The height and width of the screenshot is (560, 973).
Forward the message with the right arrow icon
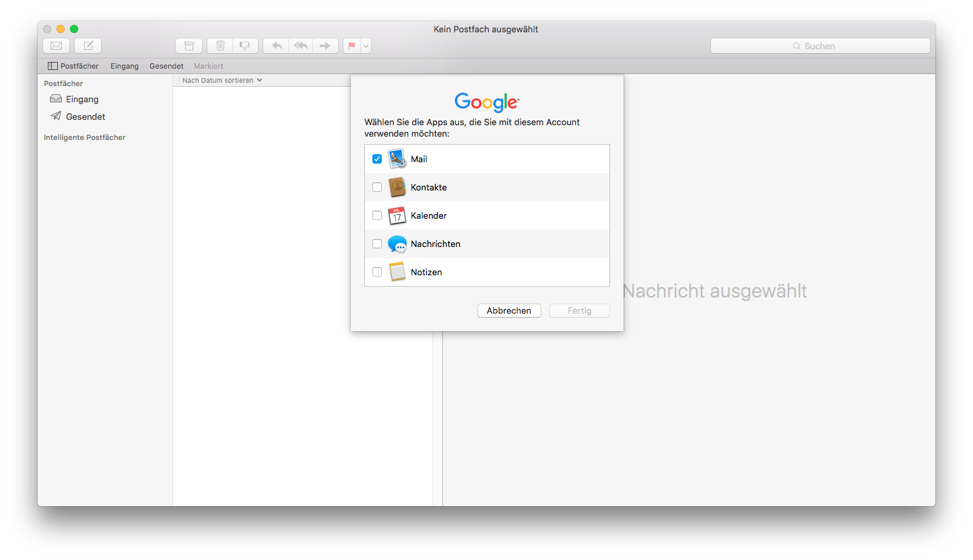(x=325, y=46)
